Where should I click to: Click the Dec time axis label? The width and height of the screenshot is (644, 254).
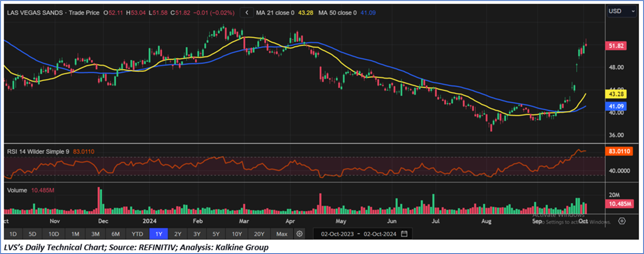coord(103,221)
